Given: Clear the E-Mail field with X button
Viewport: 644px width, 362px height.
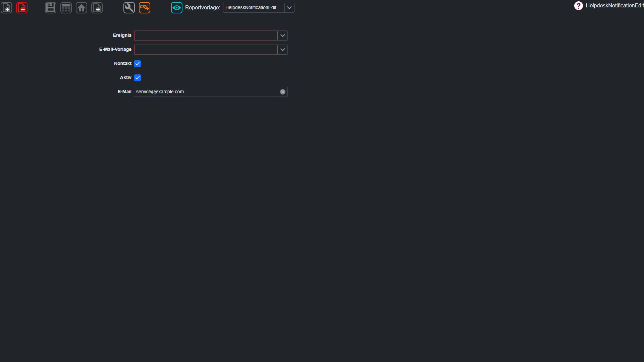Looking at the screenshot, I should (283, 92).
